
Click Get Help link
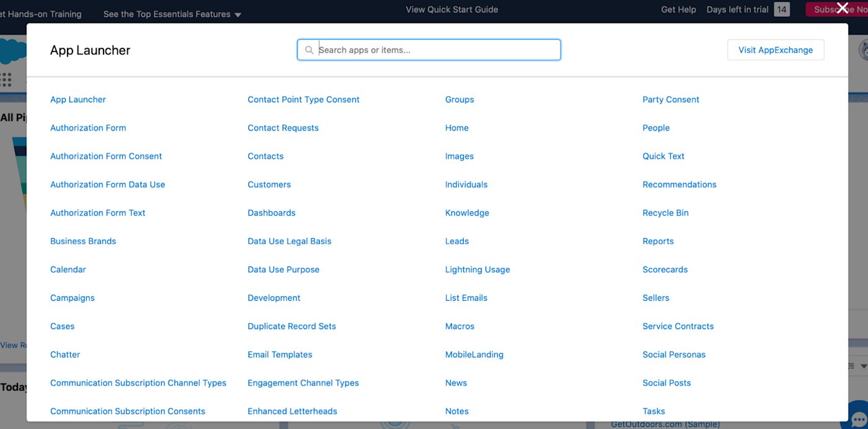pos(678,9)
